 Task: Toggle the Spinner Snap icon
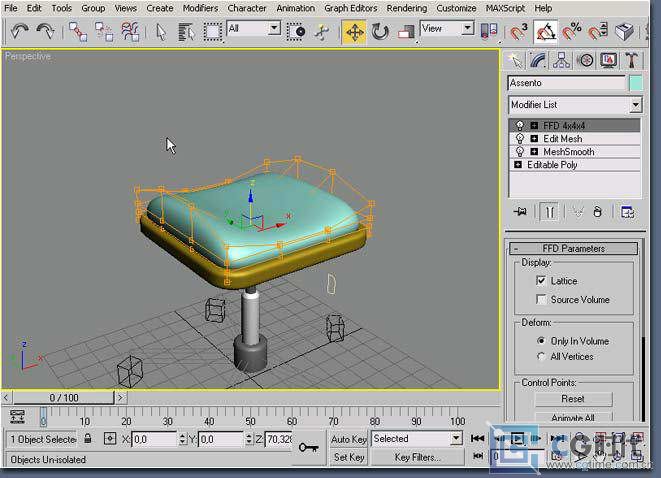click(x=598, y=32)
